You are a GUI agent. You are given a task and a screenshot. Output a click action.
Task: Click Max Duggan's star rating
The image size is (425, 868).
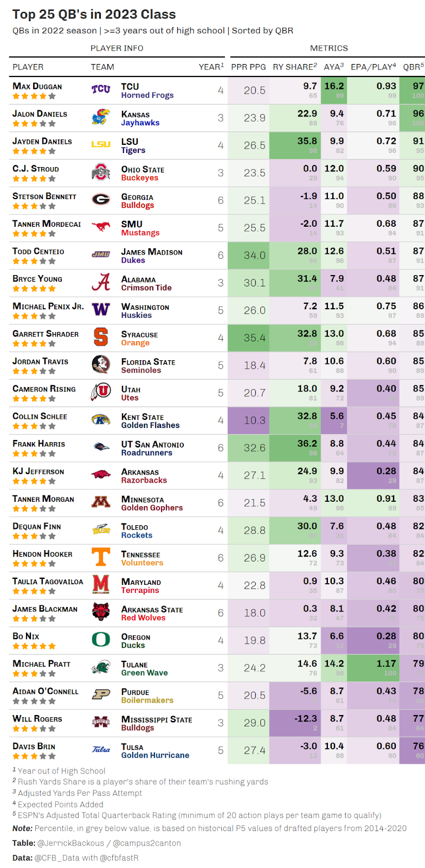[34, 96]
